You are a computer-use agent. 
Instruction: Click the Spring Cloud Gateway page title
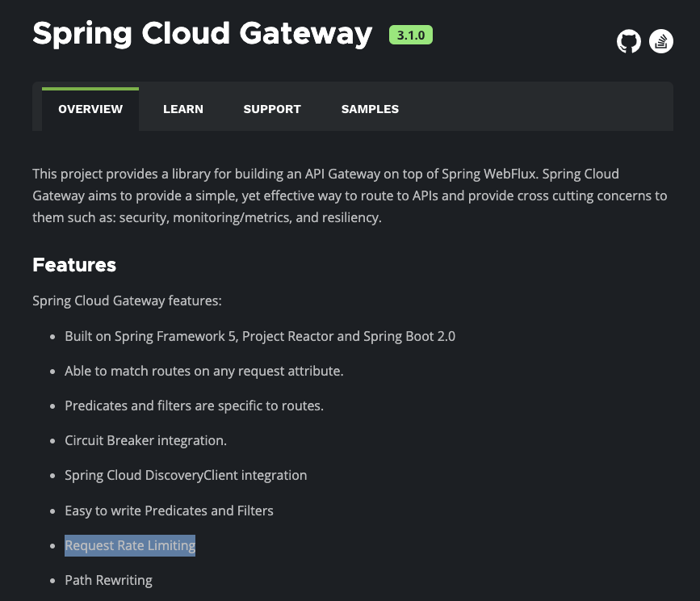pyautogui.click(x=202, y=34)
